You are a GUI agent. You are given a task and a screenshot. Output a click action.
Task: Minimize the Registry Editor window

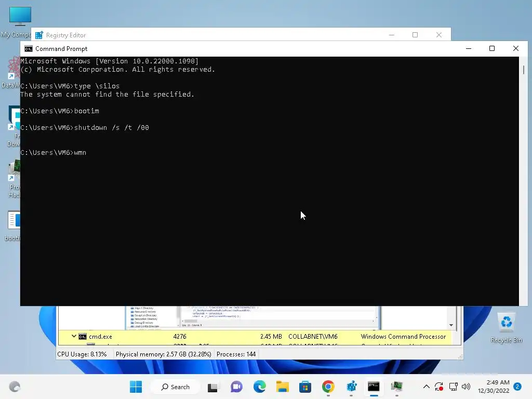pos(392,35)
